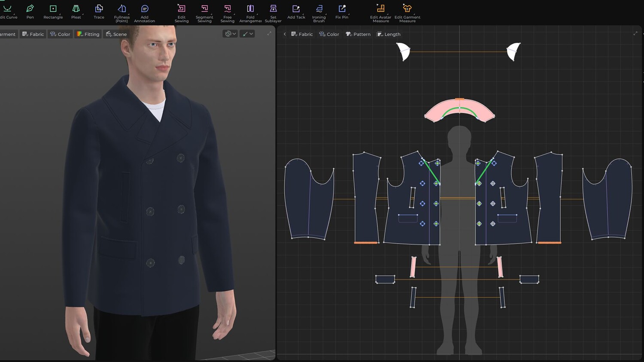Expand the 2D pattern window to full size
Screen dimensions: 644x362
pos(635,33)
